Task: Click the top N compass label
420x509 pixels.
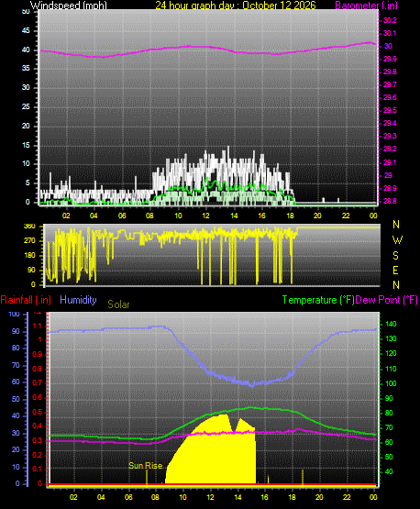Action: point(396,225)
